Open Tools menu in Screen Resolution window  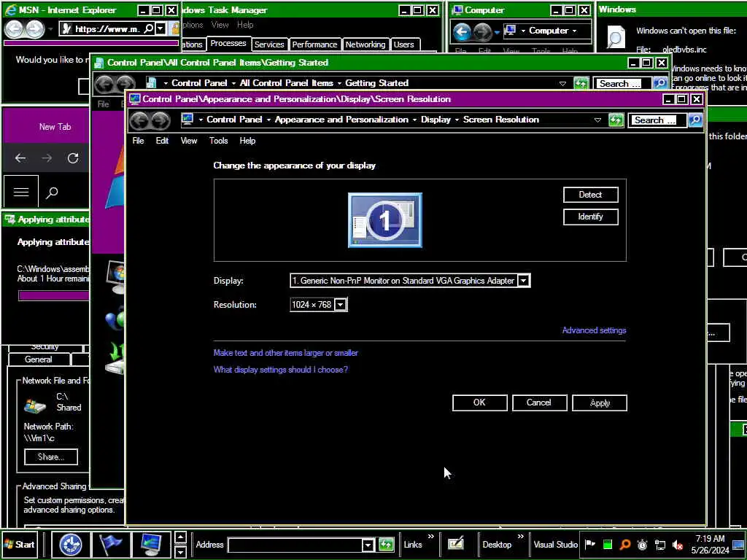coord(218,141)
